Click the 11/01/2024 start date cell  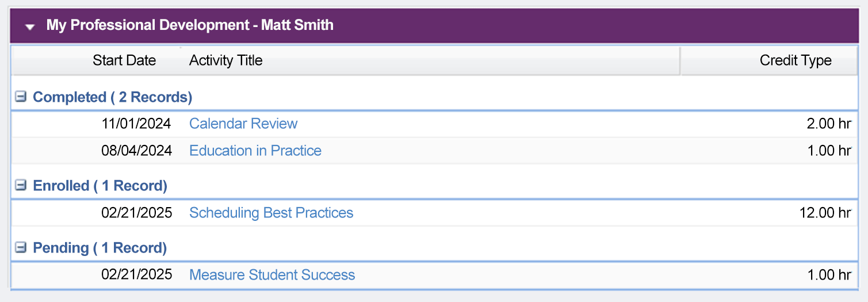click(137, 124)
